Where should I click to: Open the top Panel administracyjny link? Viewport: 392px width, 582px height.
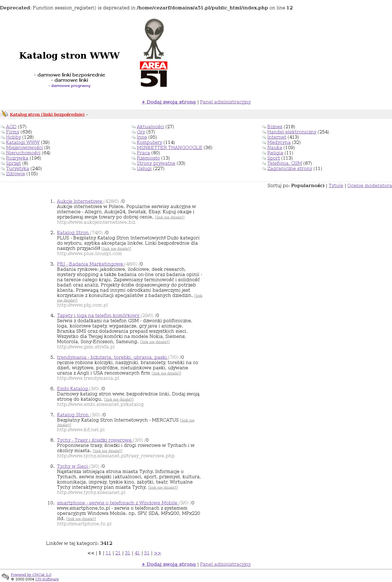click(x=225, y=102)
